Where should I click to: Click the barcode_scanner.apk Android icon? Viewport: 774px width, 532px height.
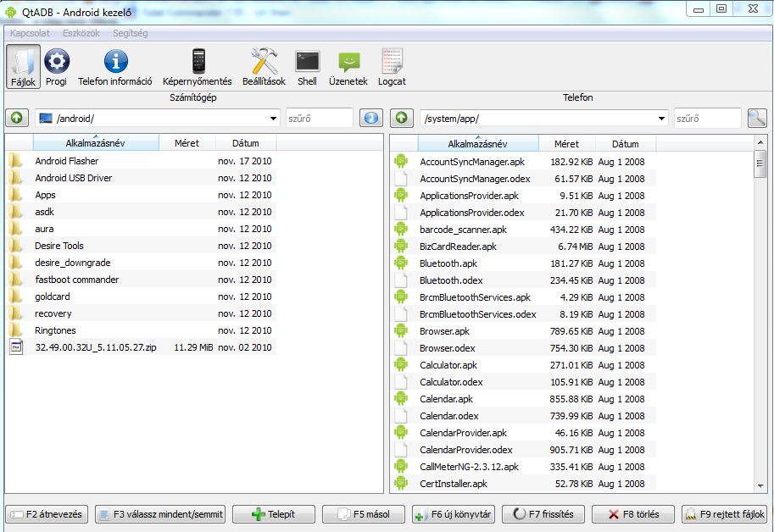(x=401, y=230)
